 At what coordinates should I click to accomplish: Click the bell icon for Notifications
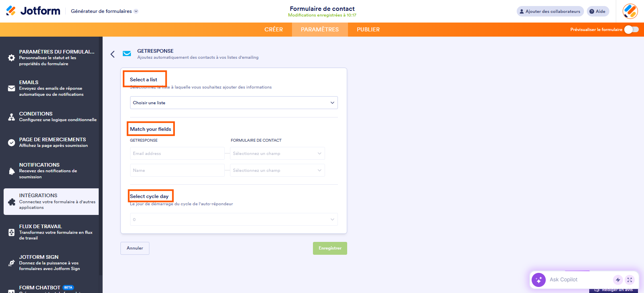pyautogui.click(x=12, y=171)
